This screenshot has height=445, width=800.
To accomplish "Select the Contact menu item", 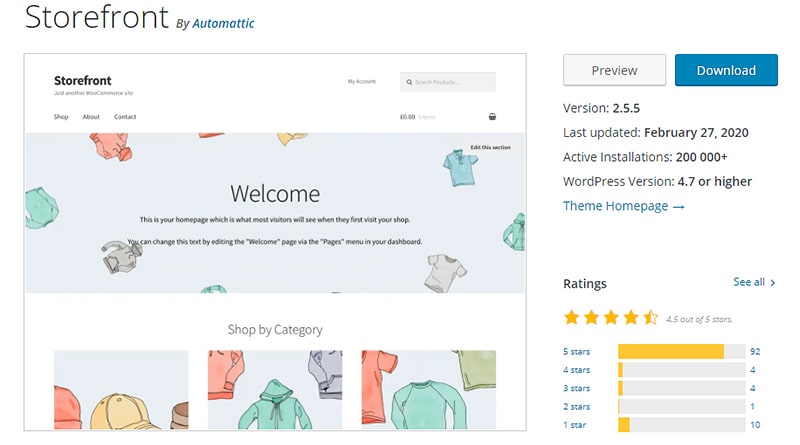I will coord(125,117).
